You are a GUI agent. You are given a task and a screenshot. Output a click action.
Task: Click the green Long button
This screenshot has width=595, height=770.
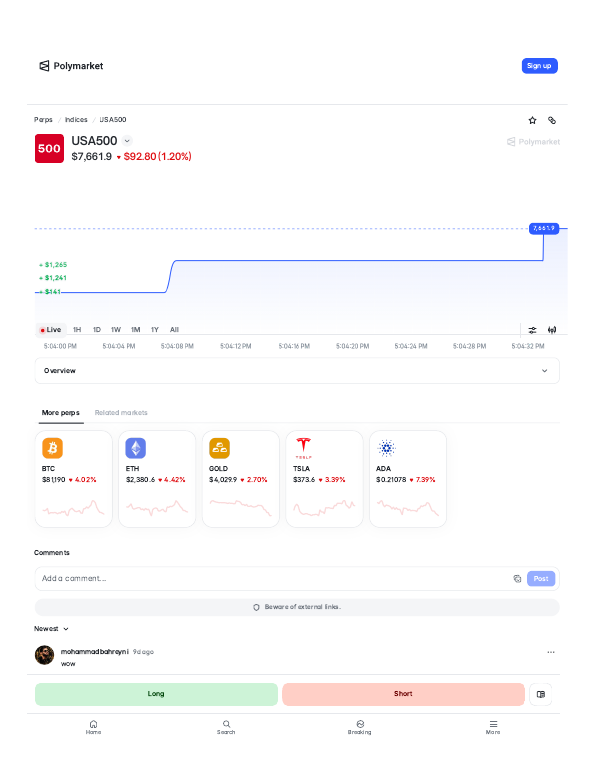tap(156, 694)
